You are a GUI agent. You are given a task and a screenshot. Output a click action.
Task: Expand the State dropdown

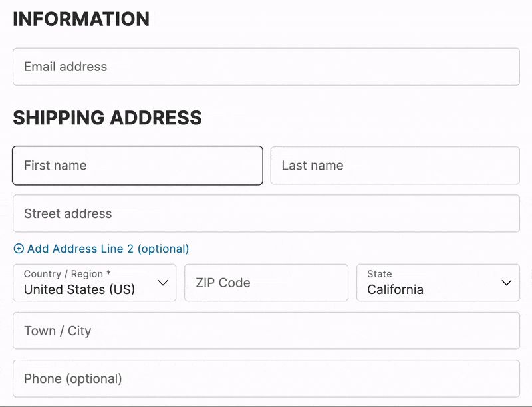coord(438,283)
